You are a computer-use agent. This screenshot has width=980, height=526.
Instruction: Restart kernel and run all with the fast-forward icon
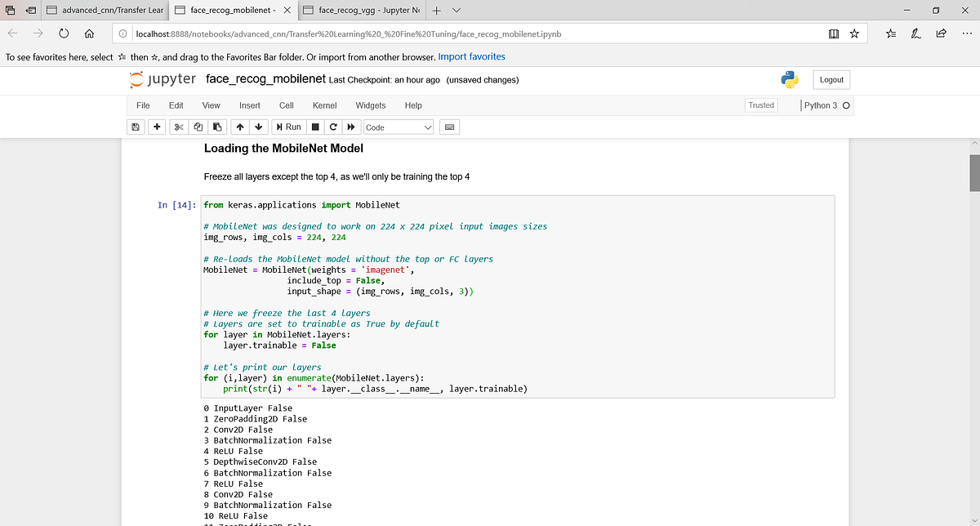click(x=351, y=127)
